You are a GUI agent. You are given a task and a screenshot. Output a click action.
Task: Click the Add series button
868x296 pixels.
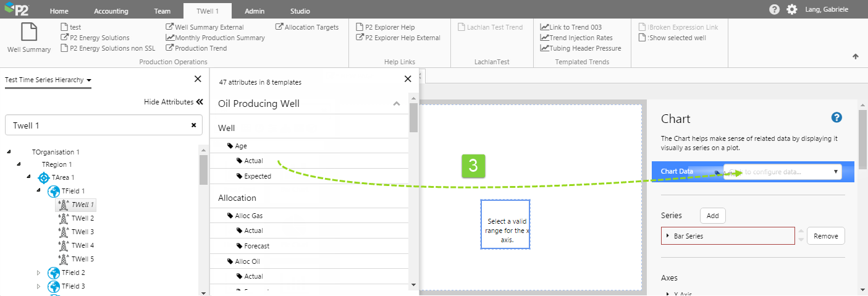click(712, 216)
